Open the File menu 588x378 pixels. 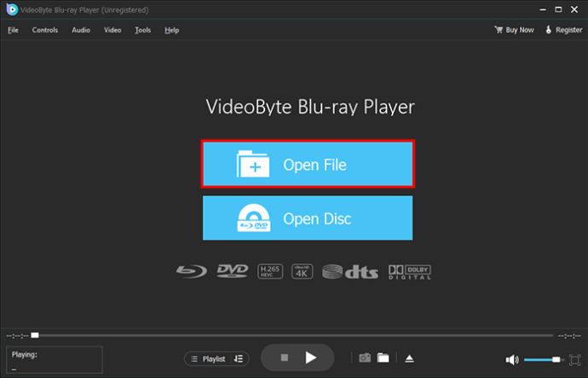tap(13, 30)
